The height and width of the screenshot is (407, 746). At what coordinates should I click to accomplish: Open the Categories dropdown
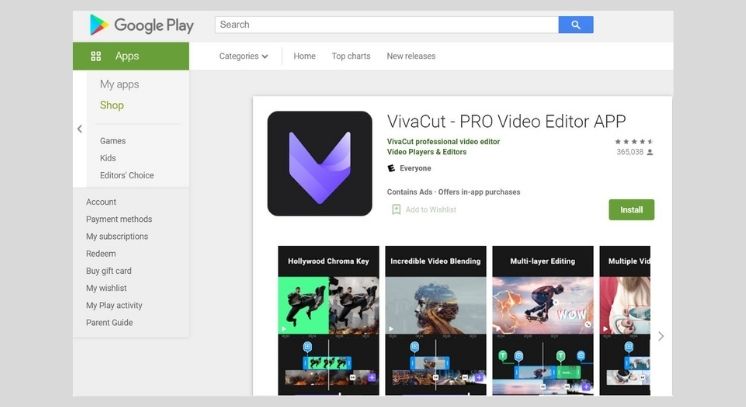[x=243, y=56]
